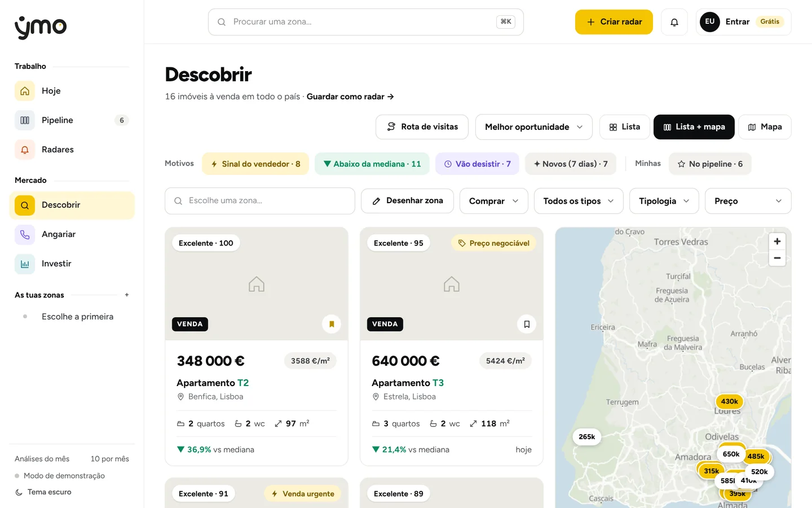The width and height of the screenshot is (812, 508).
Task: Open the Tipologia dropdown
Action: pyautogui.click(x=664, y=201)
